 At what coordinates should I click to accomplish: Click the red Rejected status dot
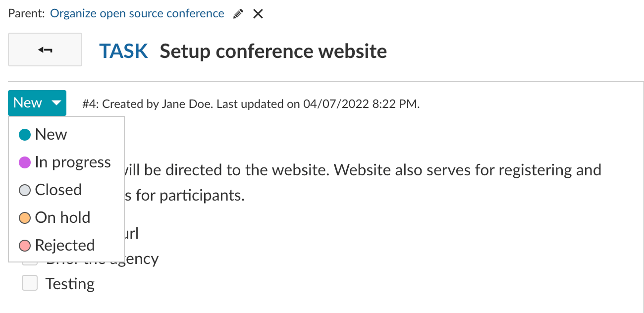click(25, 245)
